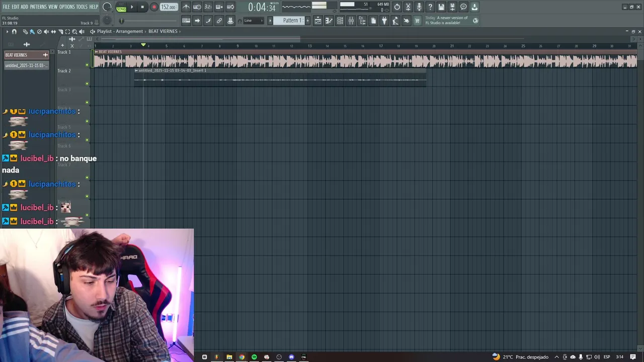Select the Draw pencil tool
644x362 pixels.
(x=25, y=31)
